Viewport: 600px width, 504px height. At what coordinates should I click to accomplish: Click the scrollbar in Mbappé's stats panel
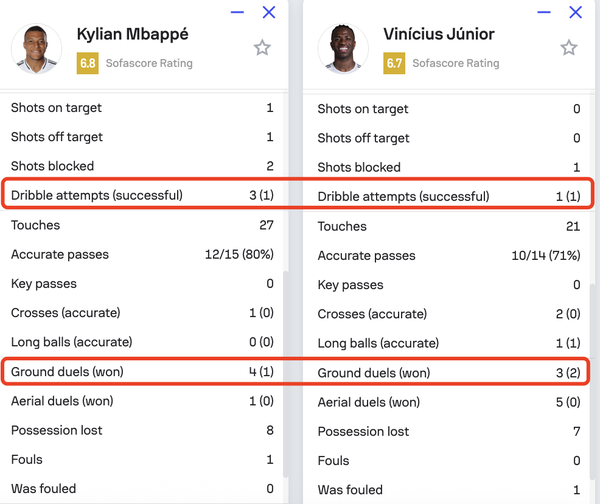point(285,374)
